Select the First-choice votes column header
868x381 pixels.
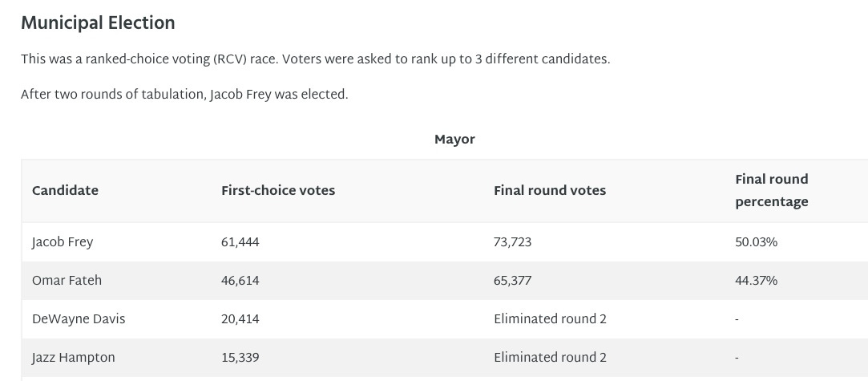[x=278, y=191]
